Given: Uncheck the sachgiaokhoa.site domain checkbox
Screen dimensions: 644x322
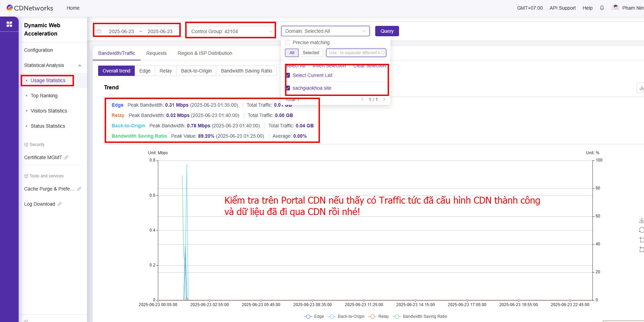Looking at the screenshot, I should (288, 88).
